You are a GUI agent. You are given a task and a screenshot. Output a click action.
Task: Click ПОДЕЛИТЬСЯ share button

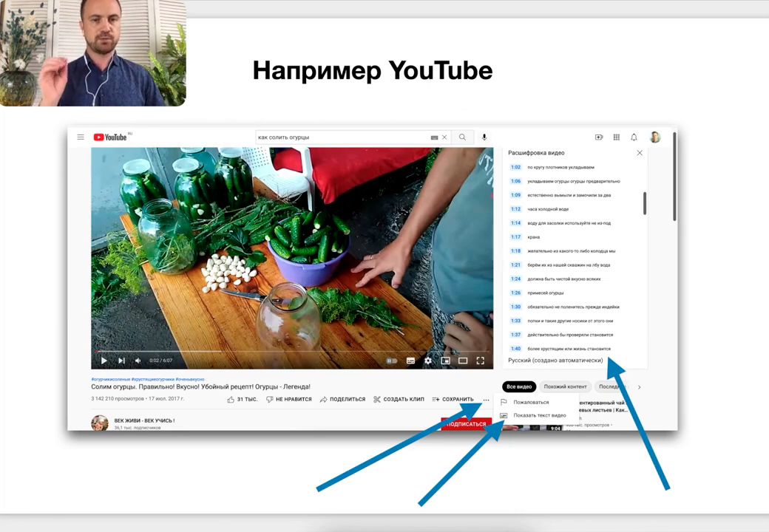342,399
